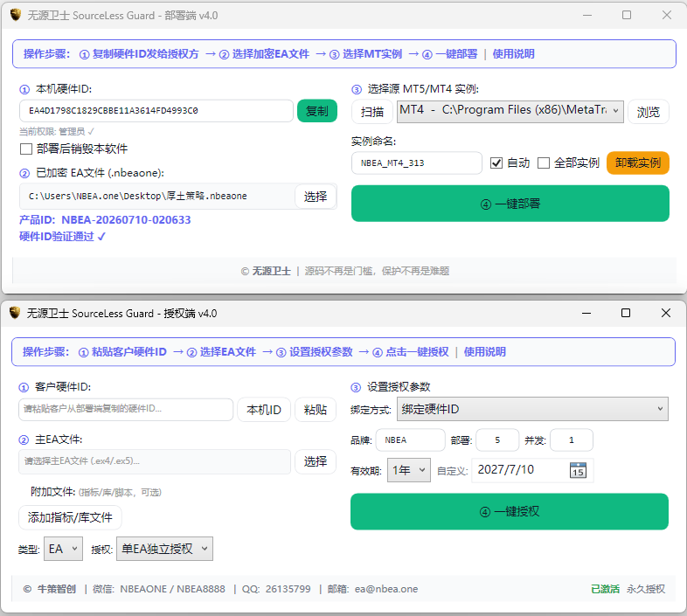The image size is (687, 616).
Task: Click the ④ 一键授权 button
Action: click(509, 512)
